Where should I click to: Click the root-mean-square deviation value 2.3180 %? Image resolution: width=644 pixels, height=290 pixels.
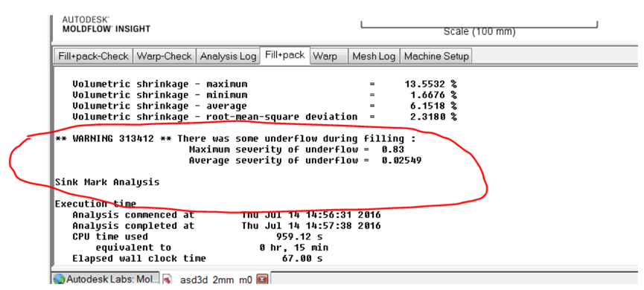433,117
